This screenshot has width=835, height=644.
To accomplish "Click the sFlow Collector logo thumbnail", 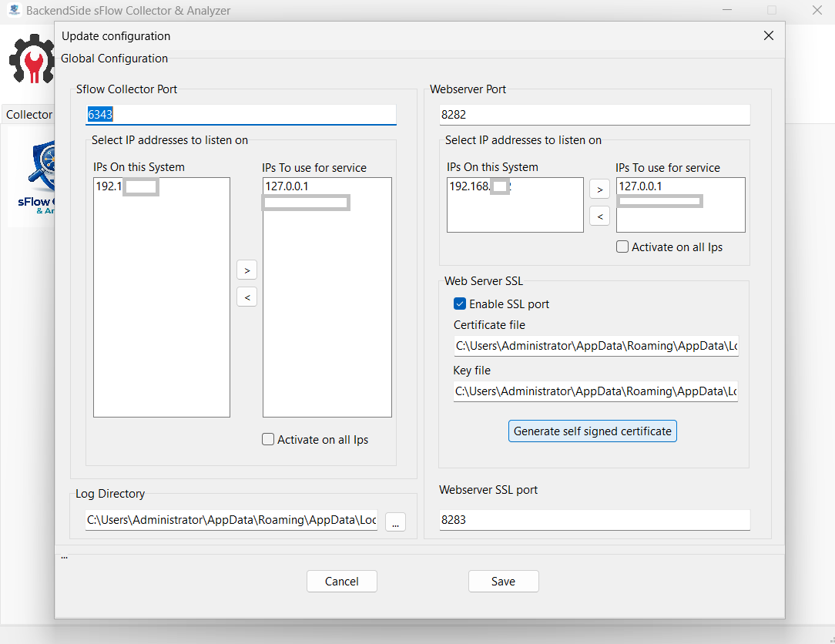I will (x=32, y=179).
